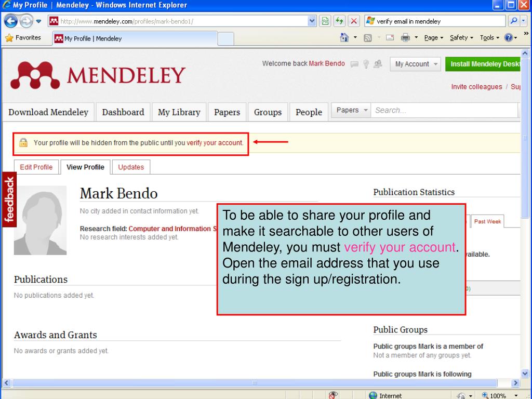Open the Home button dropdown arrow
This screenshot has height=399, width=532.
[x=355, y=37]
